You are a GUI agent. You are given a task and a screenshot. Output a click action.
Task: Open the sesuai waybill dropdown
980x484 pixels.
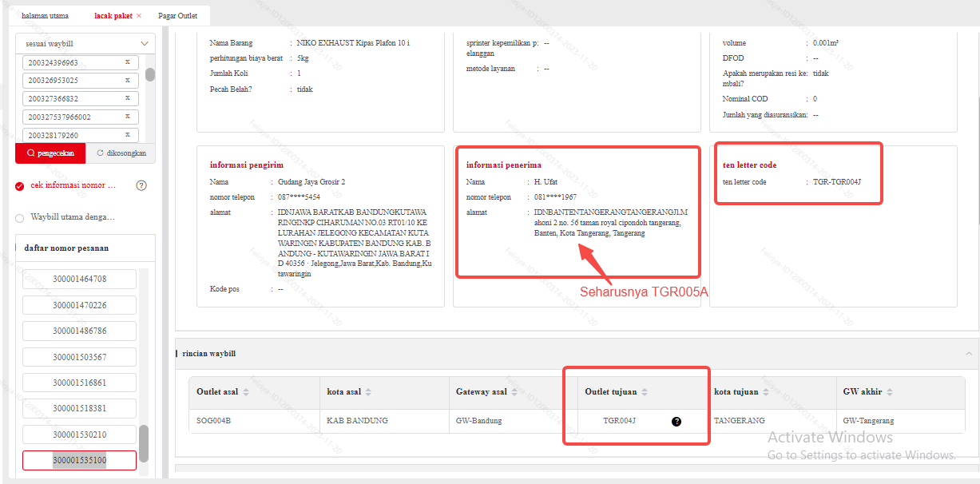(85, 43)
